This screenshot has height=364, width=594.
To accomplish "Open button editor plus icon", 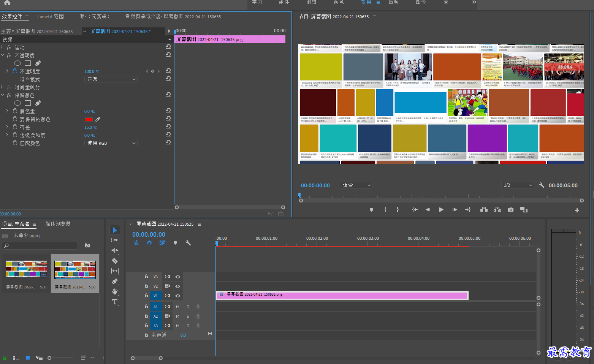I will point(577,210).
